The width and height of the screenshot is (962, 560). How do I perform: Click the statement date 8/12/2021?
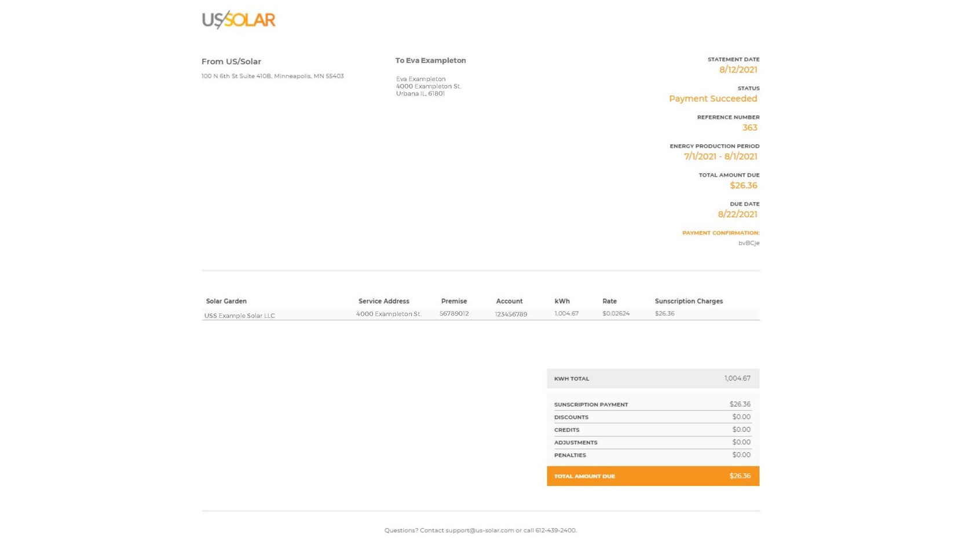[x=738, y=70]
